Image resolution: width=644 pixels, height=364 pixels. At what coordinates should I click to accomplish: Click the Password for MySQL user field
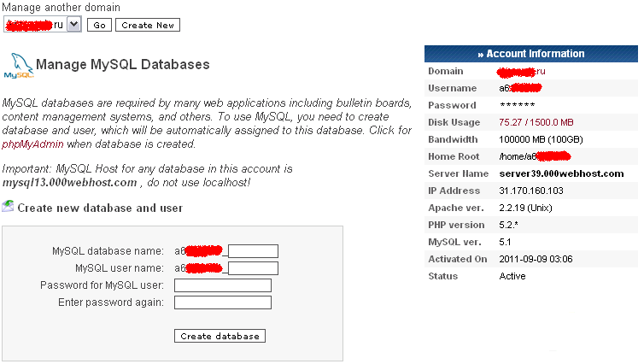[223, 285]
